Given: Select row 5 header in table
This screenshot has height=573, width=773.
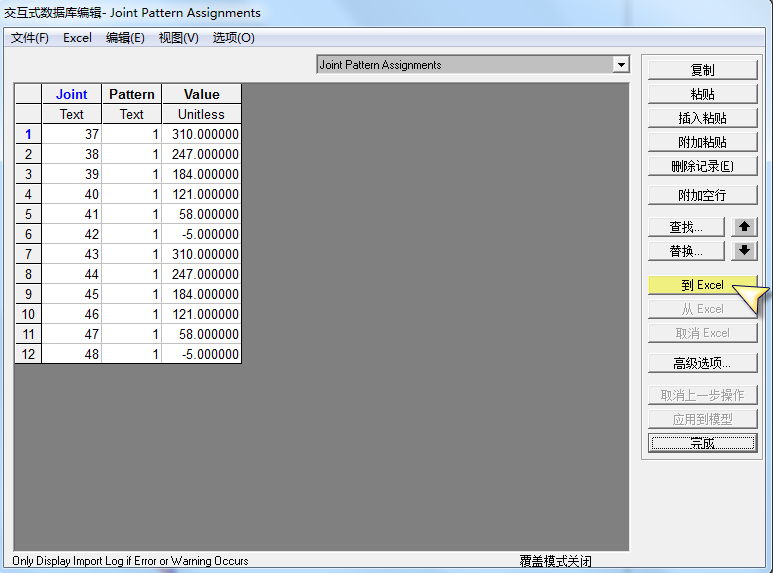Looking at the screenshot, I should (28, 214).
